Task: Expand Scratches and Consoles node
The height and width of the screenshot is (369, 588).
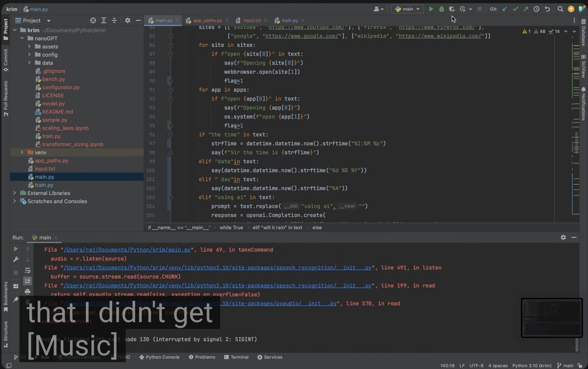Action: [14, 201]
